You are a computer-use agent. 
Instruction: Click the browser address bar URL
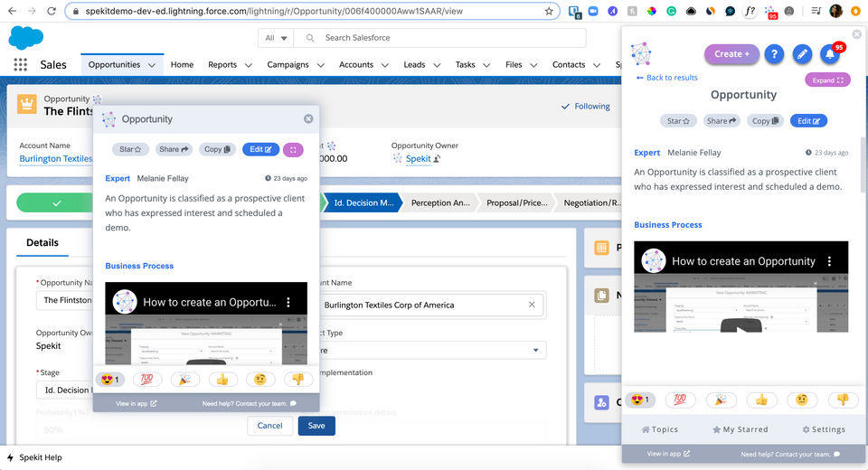tap(274, 11)
